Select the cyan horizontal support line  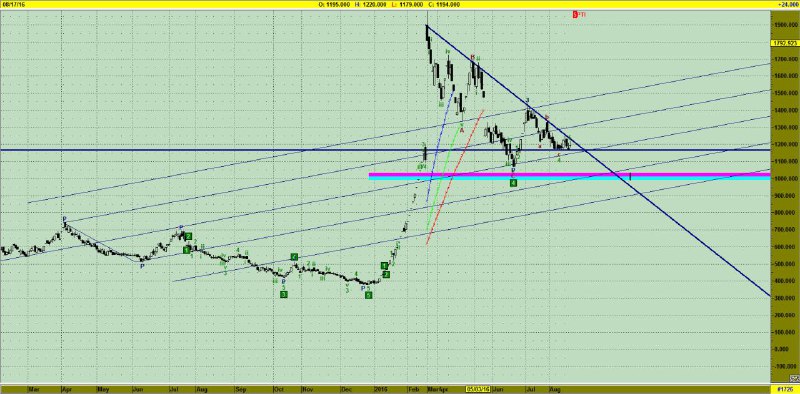point(569,178)
